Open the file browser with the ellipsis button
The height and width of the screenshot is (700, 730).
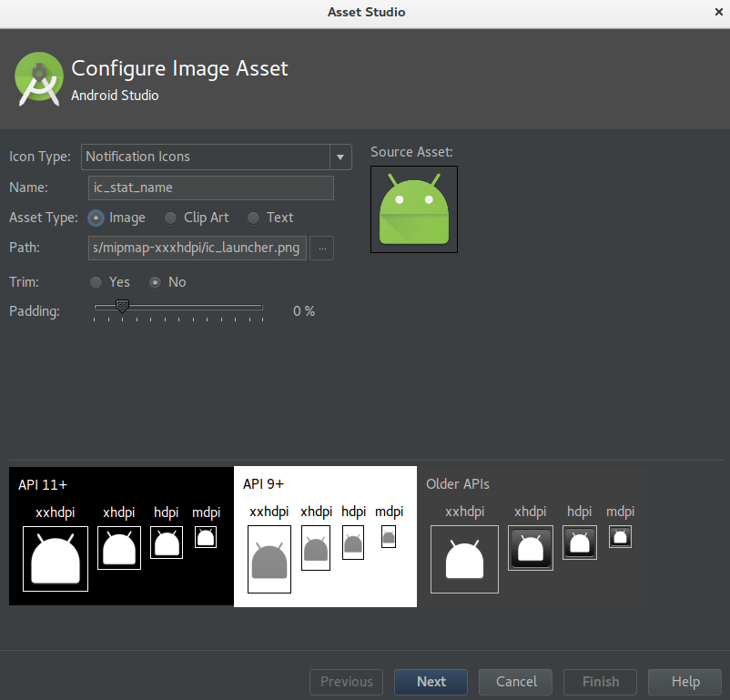(321, 249)
